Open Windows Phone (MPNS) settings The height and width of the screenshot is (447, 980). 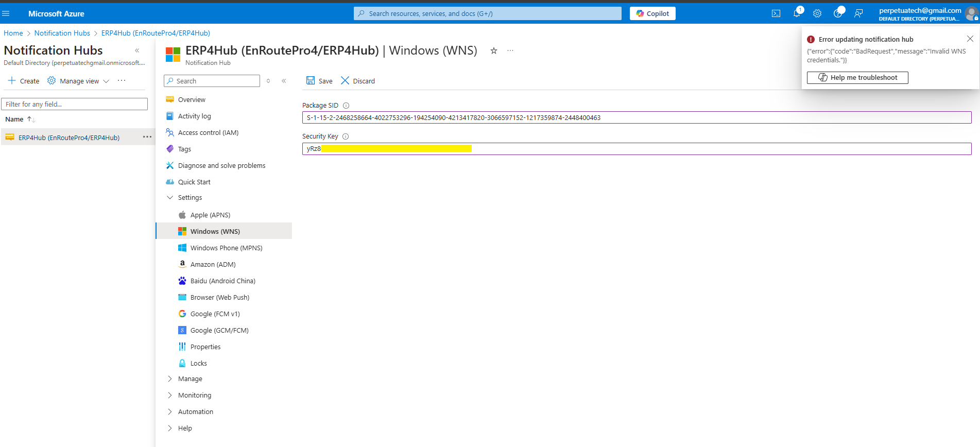pyautogui.click(x=226, y=248)
